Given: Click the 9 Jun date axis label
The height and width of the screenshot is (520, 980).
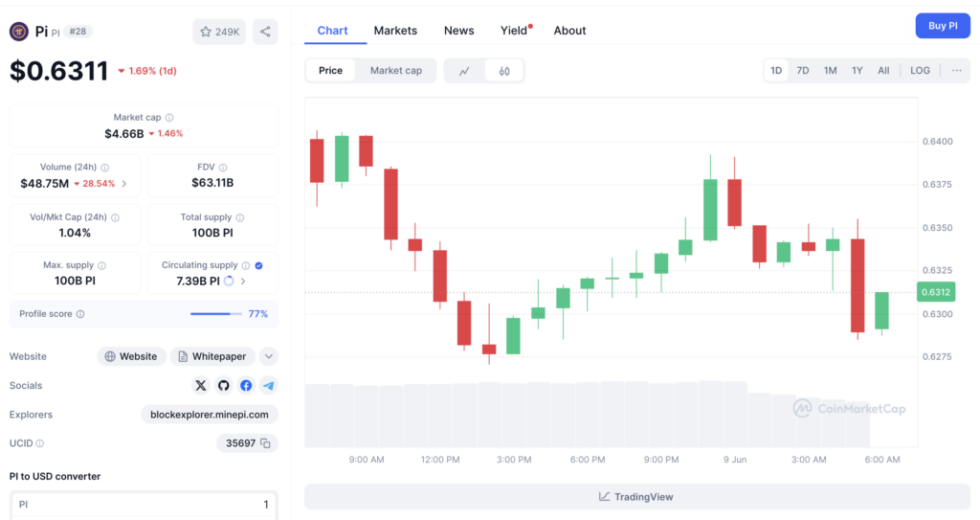Looking at the screenshot, I should 735,460.
